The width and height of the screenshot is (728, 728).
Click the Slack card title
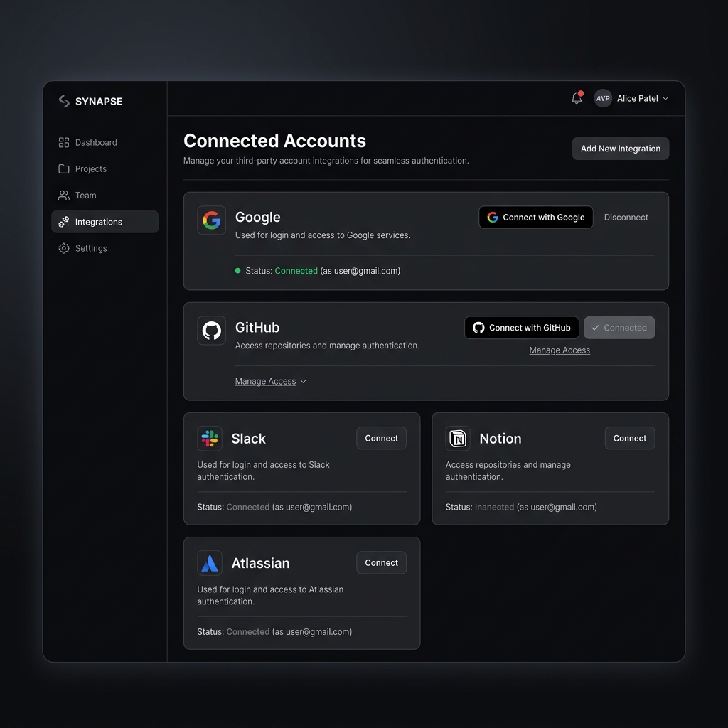(248, 439)
